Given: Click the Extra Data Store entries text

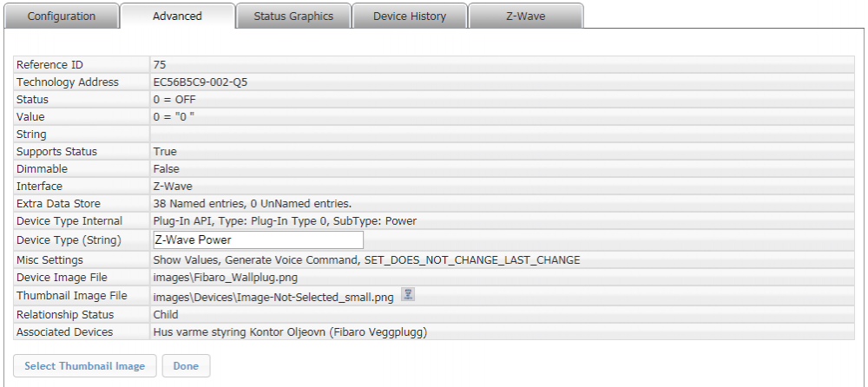Looking at the screenshot, I should (252, 204).
